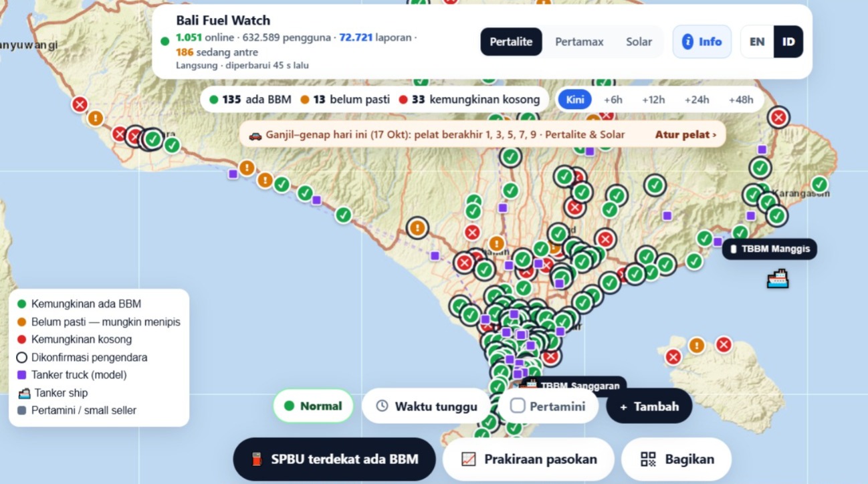Click the info circle icon
Viewport: 868px width, 484px height.
[x=687, y=41]
